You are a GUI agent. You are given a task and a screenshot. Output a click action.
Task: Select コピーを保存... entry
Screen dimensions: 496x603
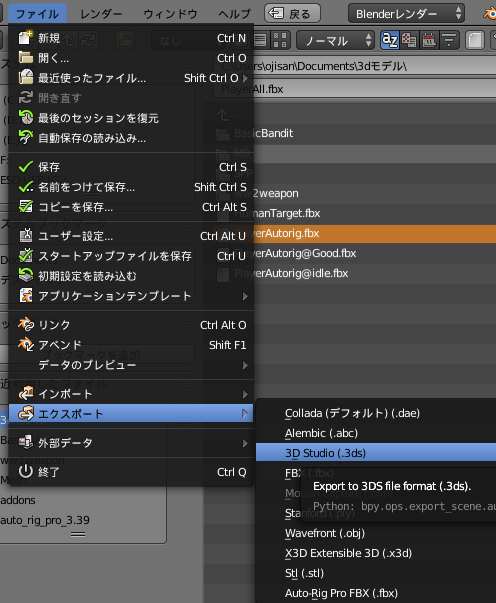click(x=131, y=207)
